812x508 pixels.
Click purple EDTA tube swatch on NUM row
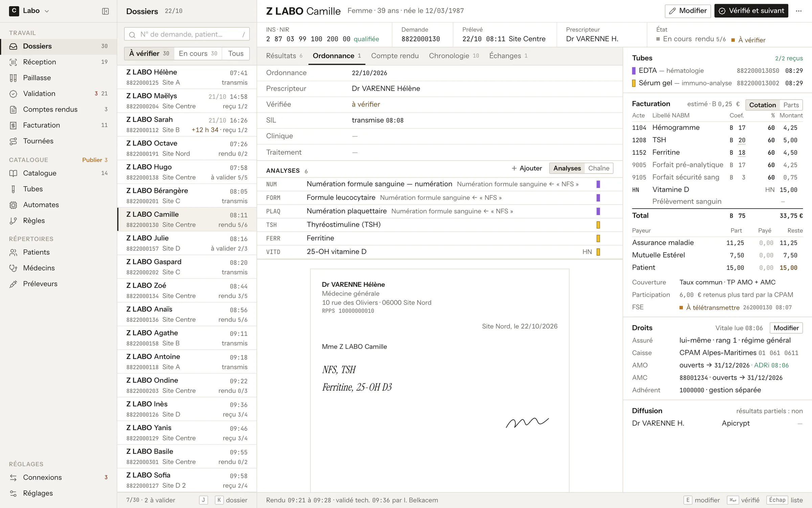point(598,184)
